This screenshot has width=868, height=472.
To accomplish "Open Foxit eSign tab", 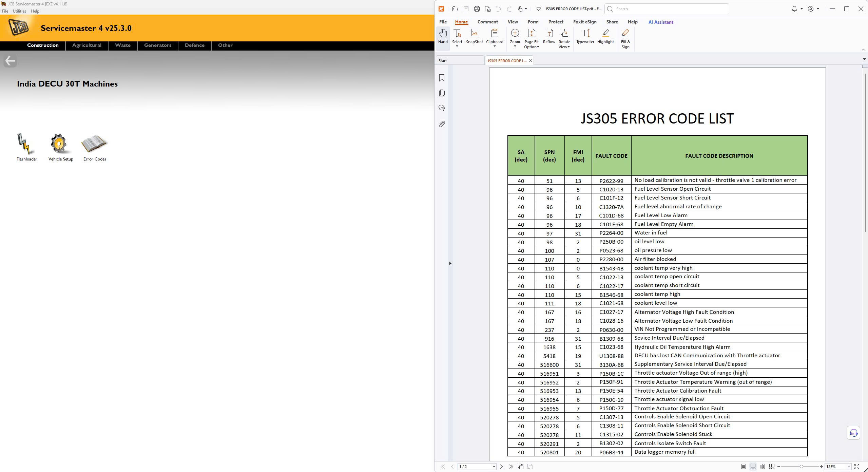I will (584, 22).
